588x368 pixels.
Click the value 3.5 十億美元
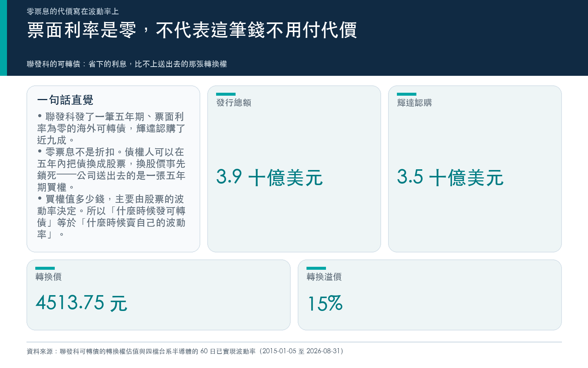pos(450,177)
